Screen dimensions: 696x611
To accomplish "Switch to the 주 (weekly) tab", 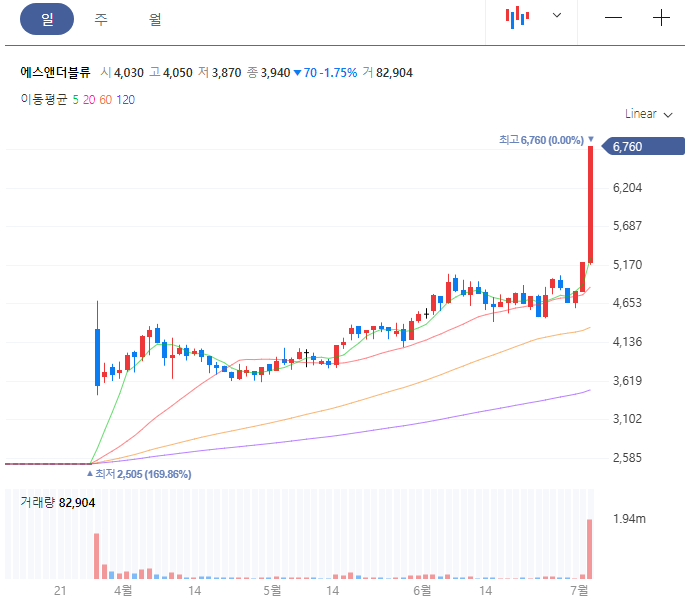I will point(101,19).
